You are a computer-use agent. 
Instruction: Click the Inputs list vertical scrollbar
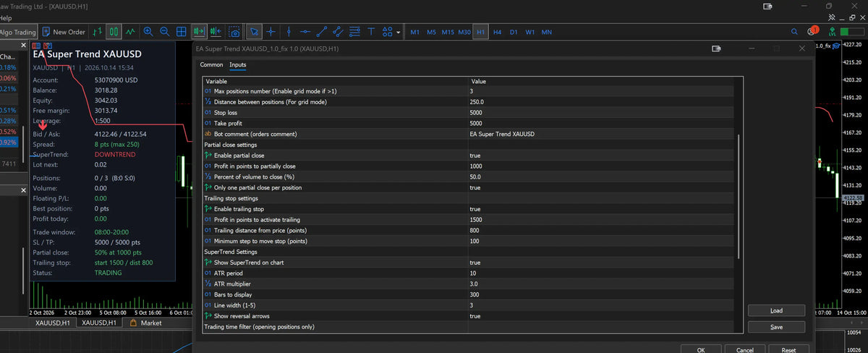pos(738,195)
